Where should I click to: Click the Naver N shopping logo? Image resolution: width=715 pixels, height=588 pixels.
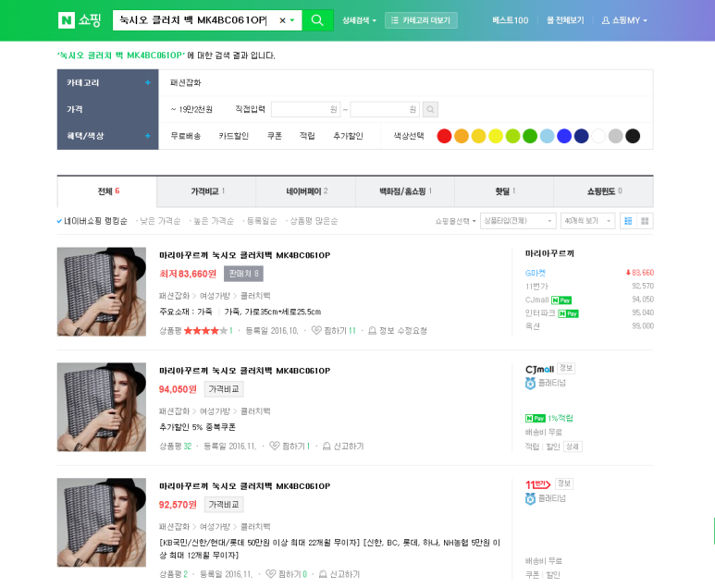click(x=80, y=20)
